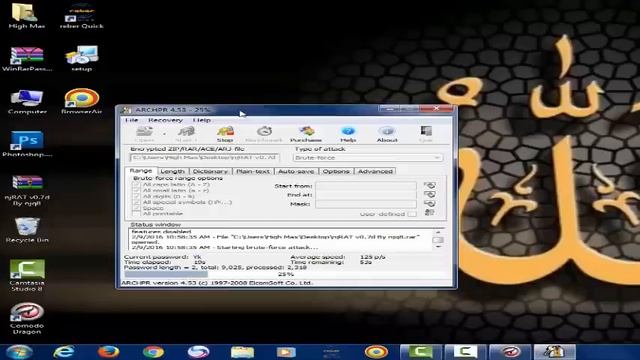Toggle All caps latin (A - Z) checkbox
640x360 pixels.
pos(136,184)
